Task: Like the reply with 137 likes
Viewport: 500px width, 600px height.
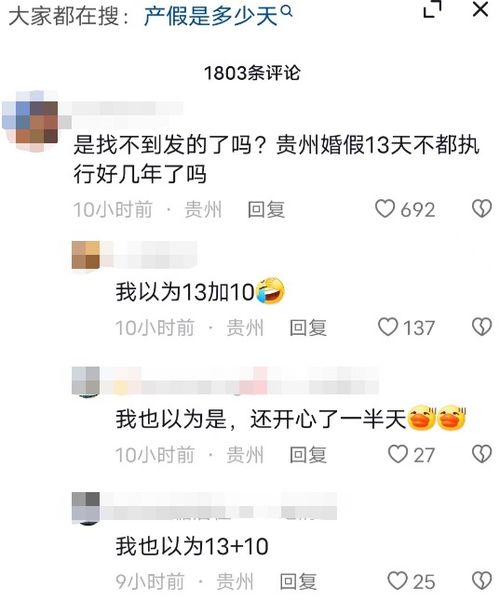Action: point(388,327)
